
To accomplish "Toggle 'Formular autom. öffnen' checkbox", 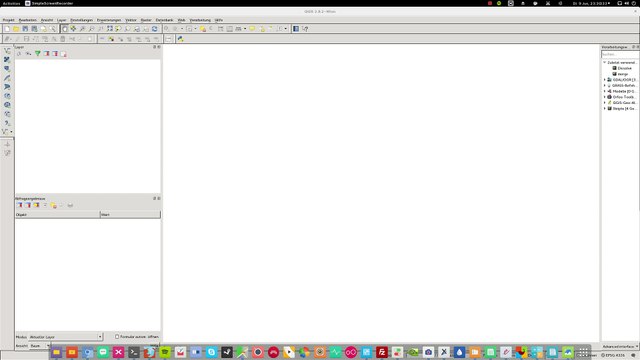I will [117, 337].
